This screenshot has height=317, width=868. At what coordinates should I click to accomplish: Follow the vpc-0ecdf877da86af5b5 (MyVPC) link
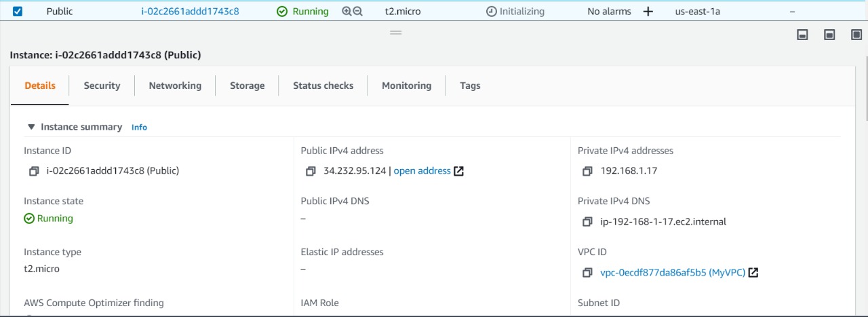[x=673, y=273]
